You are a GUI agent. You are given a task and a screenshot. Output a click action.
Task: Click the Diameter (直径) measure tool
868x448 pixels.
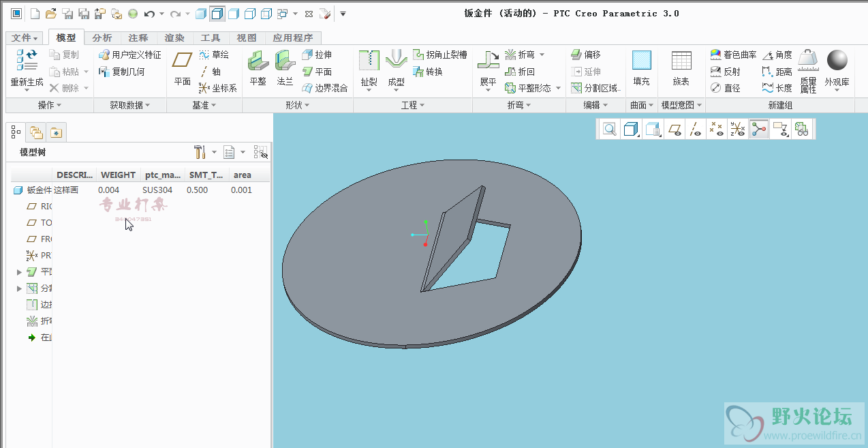[725, 88]
